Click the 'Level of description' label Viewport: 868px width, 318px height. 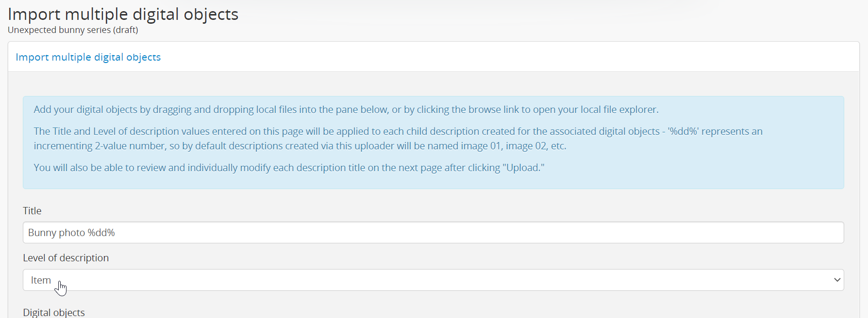tap(66, 258)
